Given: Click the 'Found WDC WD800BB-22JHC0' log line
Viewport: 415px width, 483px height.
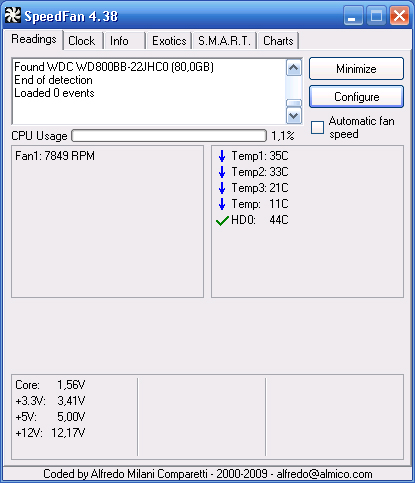Looking at the screenshot, I should point(114,67).
